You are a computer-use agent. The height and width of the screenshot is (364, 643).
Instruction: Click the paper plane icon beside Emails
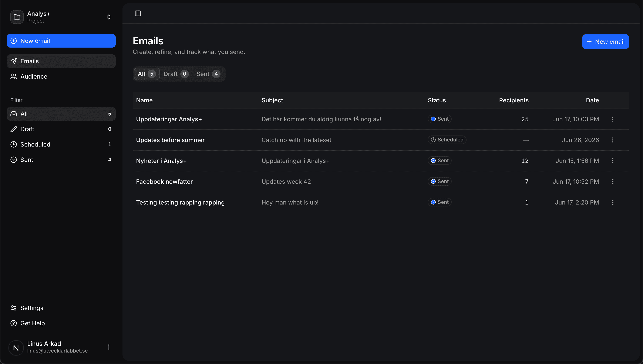point(14,61)
